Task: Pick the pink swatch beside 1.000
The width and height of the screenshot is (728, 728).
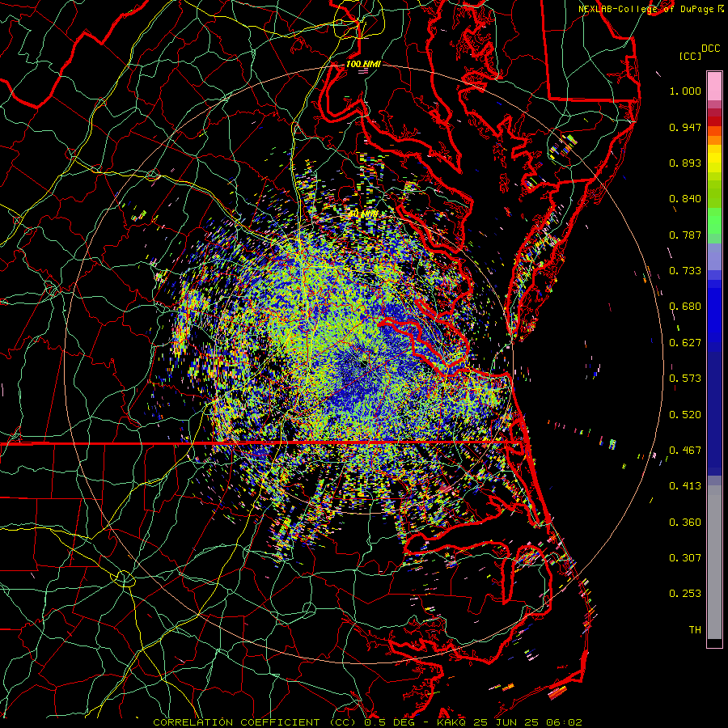Action: click(x=714, y=87)
